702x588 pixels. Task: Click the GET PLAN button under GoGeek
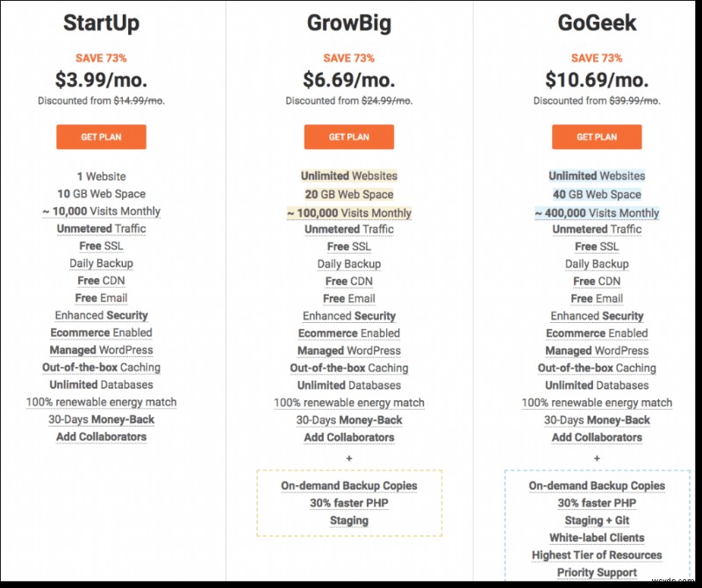tap(597, 137)
